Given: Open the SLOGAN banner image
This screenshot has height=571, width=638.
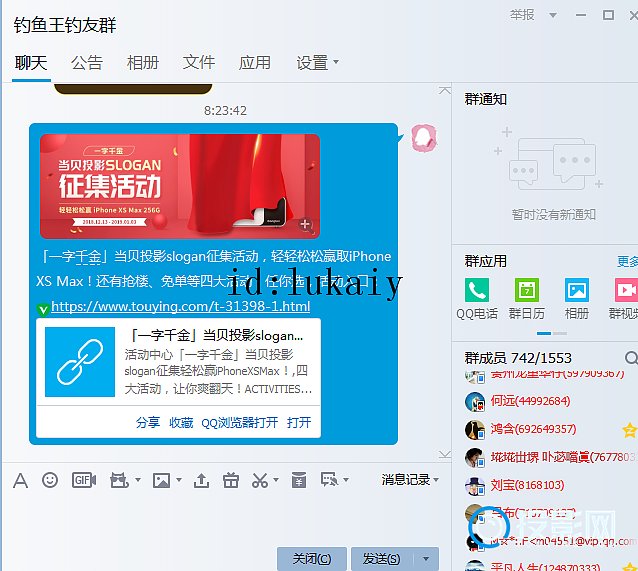Looking at the screenshot, I should (180, 186).
